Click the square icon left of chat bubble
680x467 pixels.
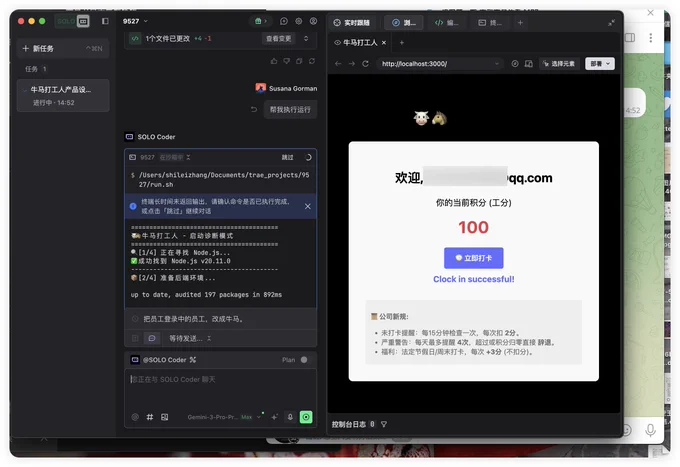[x=135, y=338]
